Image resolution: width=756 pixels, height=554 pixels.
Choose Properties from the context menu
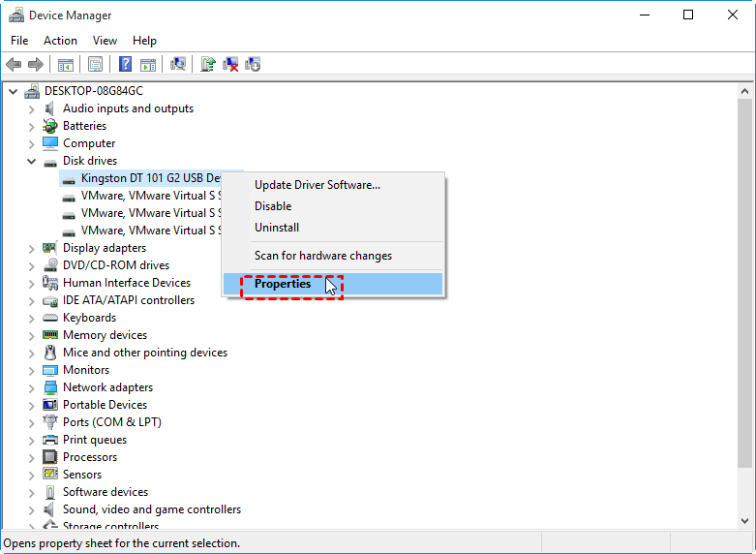click(333, 284)
